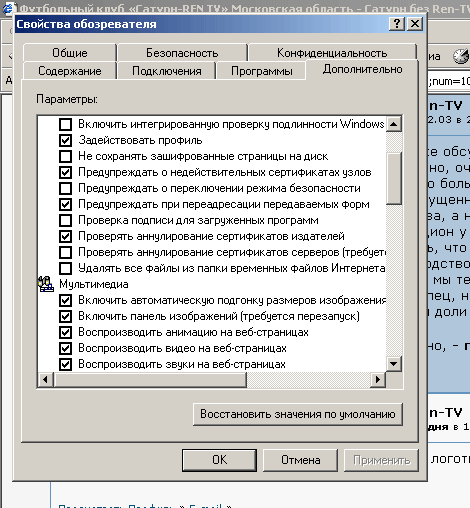
Task: Enable integrated Windows authentication checkbox
Action: click(65, 124)
